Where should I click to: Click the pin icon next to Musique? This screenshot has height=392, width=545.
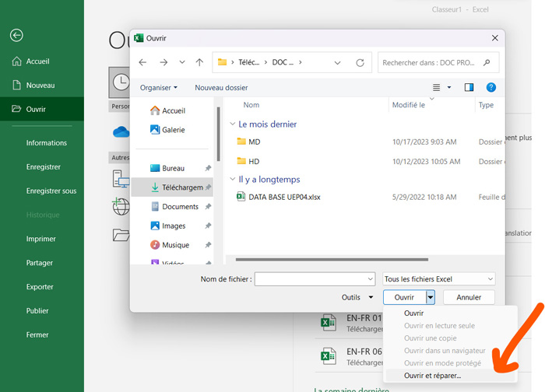click(x=208, y=245)
